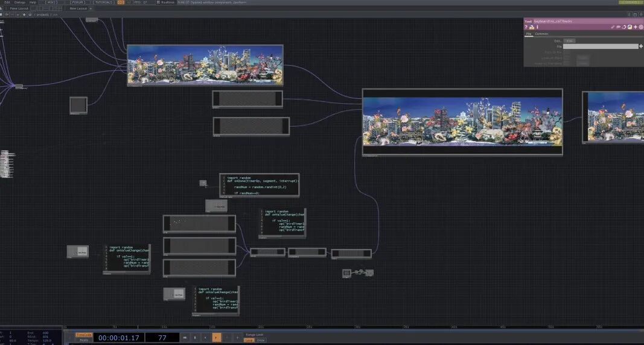
Task: Click the comment icon in parameter header
Action: click(618, 27)
